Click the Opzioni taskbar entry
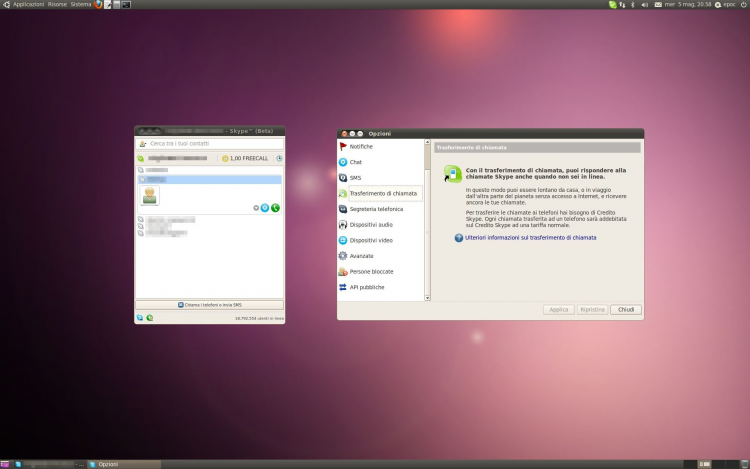 pos(124,464)
